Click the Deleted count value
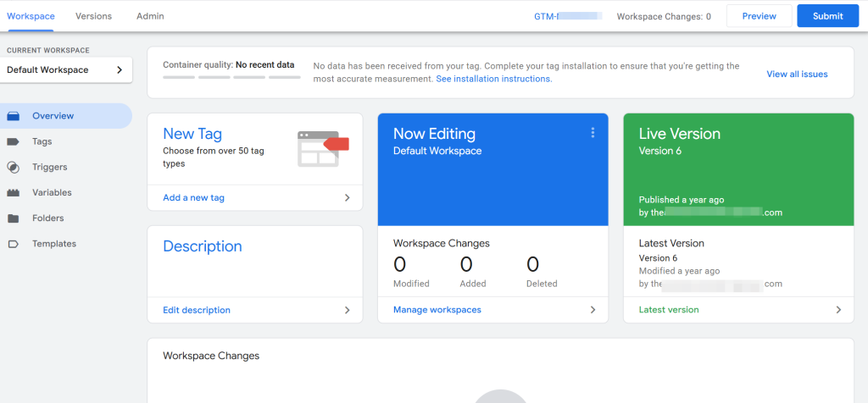This screenshot has height=403, width=868. pyautogui.click(x=532, y=265)
